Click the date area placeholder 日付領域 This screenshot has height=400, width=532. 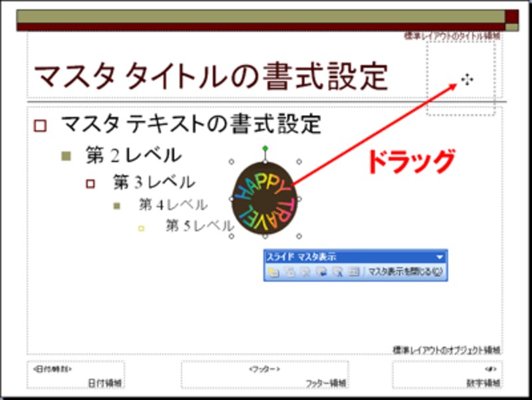click(76, 375)
